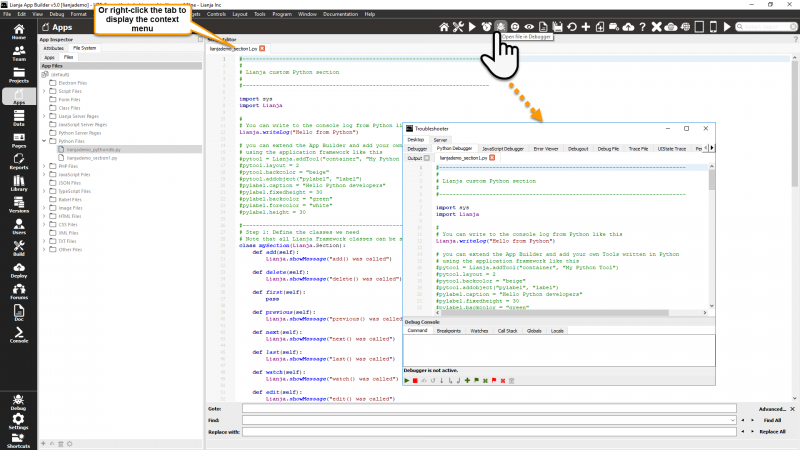This screenshot has width=800, height=450.
Task: Click the red flag icon in debugger toolbar
Action: click(494, 381)
